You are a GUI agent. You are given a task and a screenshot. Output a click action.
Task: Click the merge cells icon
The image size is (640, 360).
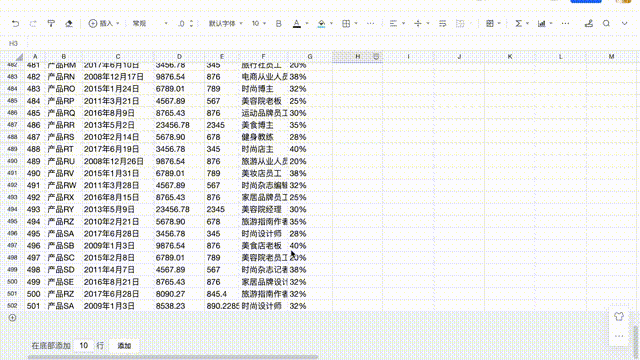(x=460, y=24)
